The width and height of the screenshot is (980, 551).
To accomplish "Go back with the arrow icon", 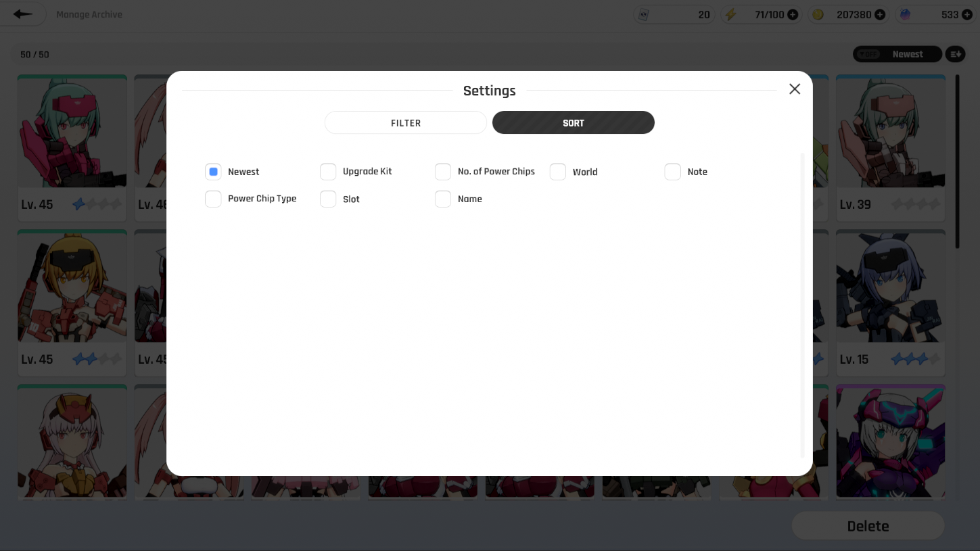I will tap(23, 14).
